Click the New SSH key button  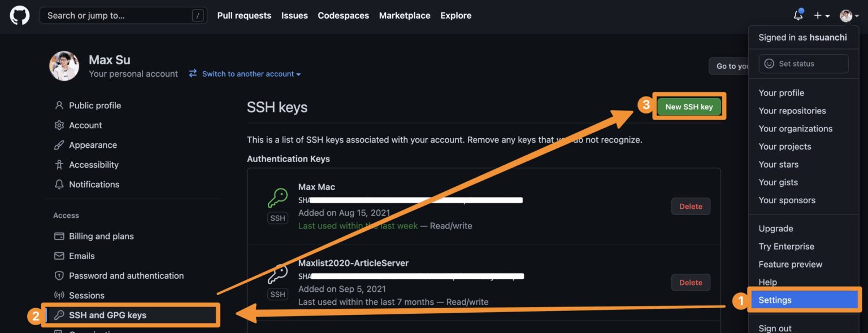(x=688, y=106)
